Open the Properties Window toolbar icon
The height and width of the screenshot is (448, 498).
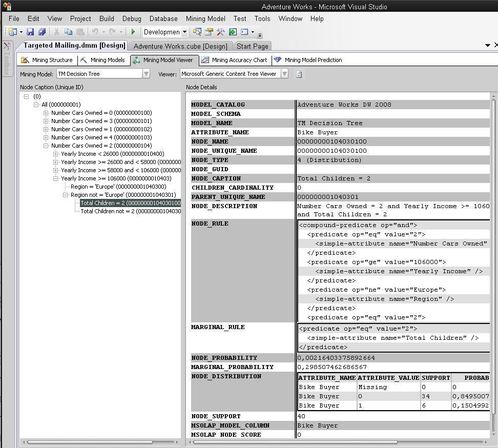tap(209, 32)
